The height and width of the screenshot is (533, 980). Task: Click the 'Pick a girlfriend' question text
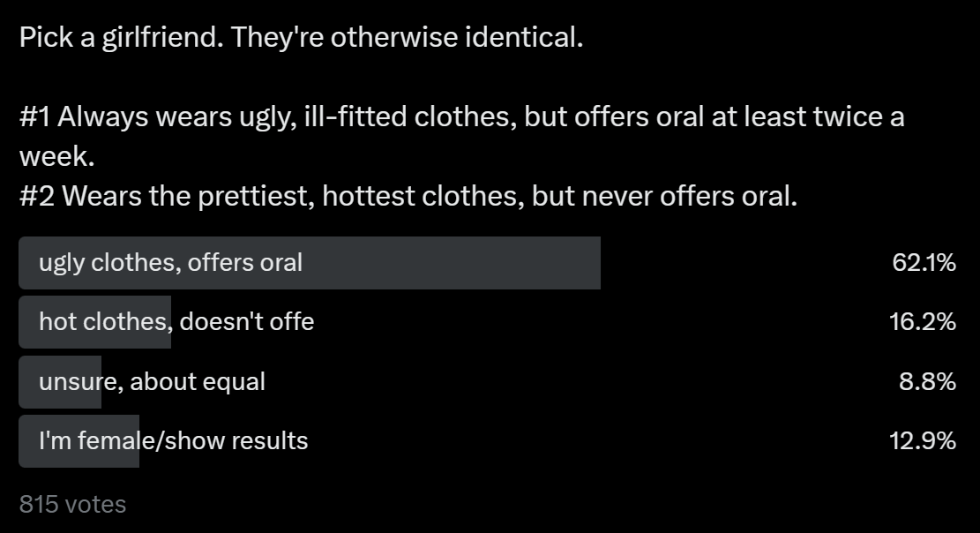[x=121, y=38]
